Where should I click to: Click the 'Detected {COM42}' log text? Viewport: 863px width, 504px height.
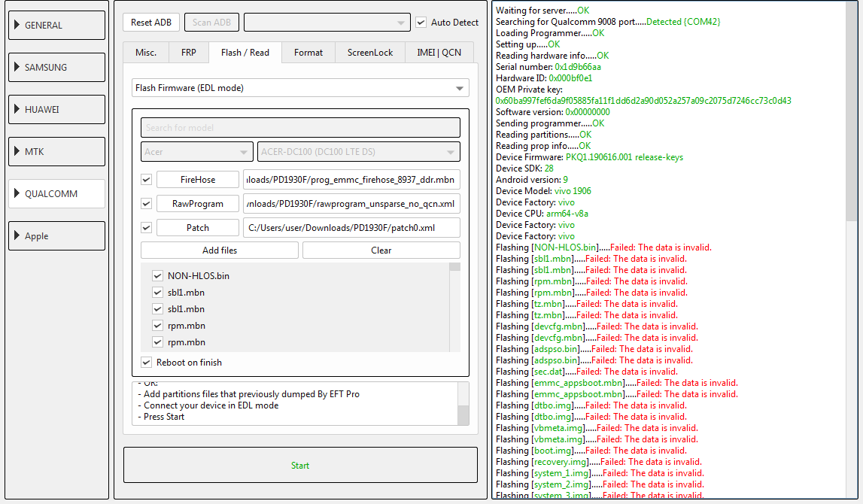click(683, 22)
